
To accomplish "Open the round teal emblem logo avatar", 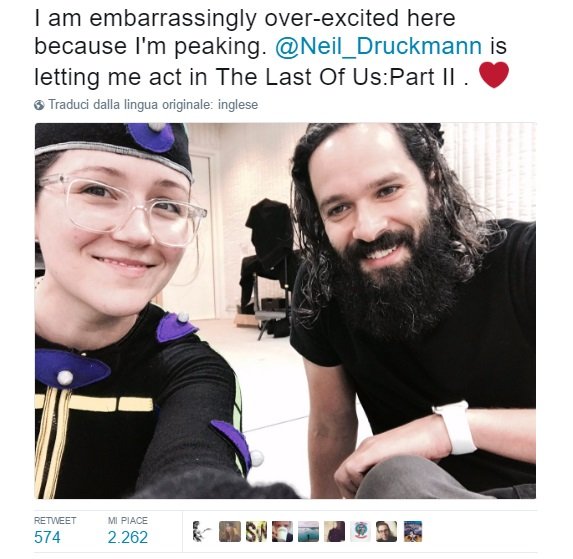I will 360,532.
